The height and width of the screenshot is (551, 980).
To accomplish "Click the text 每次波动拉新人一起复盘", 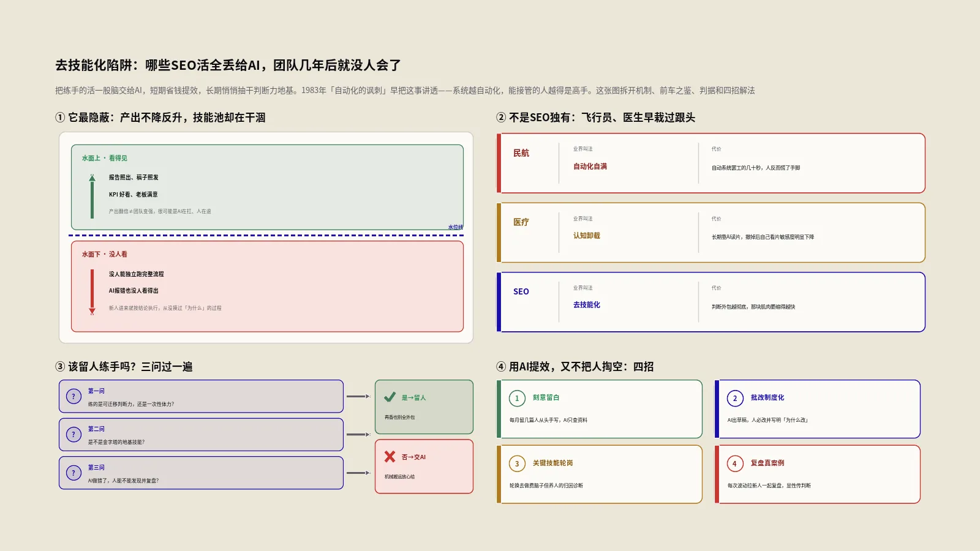I will click(x=769, y=485).
